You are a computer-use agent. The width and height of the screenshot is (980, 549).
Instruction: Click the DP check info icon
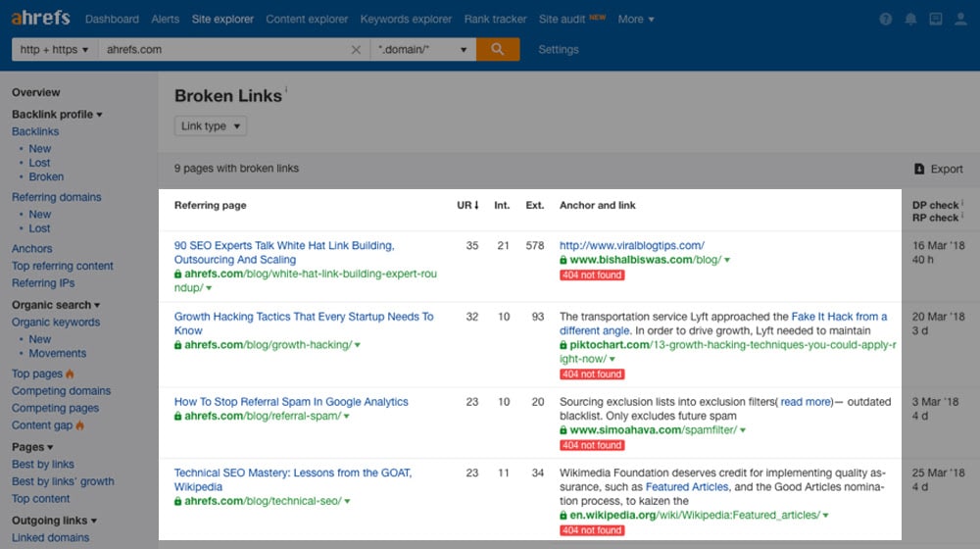coord(962,203)
